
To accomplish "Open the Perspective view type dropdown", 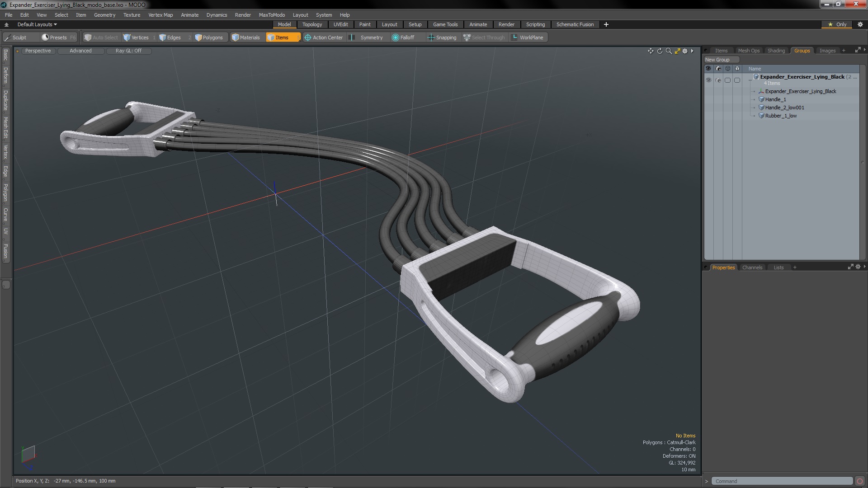I will pyautogui.click(x=38, y=51).
